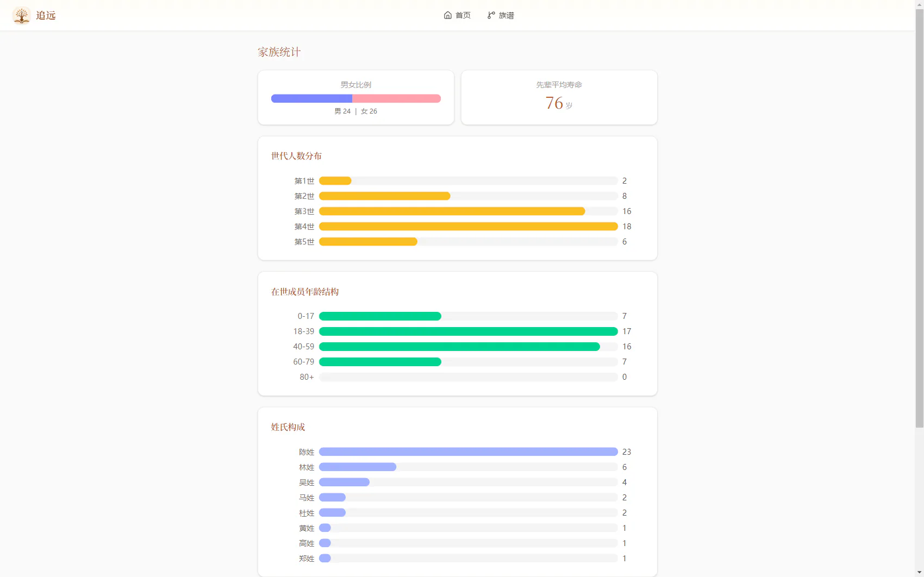The height and width of the screenshot is (577, 924).
Task: Click the pink female portion of gender bar
Action: click(396, 98)
